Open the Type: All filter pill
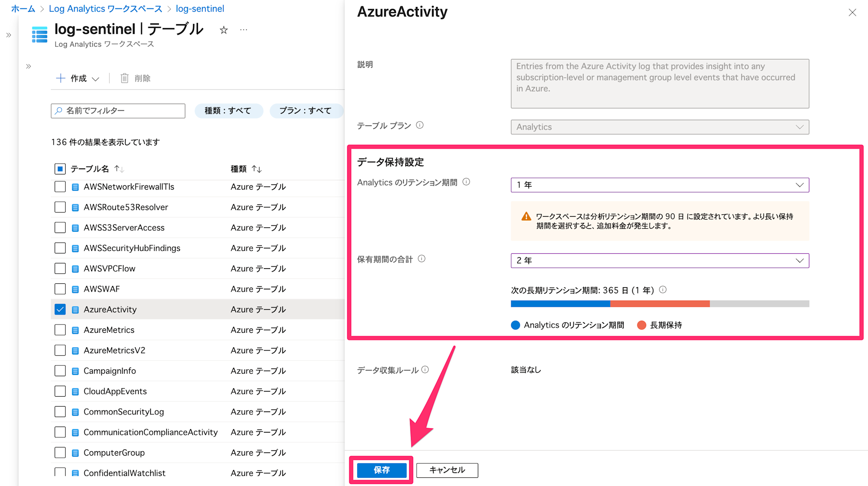The width and height of the screenshot is (868, 486). pyautogui.click(x=228, y=111)
